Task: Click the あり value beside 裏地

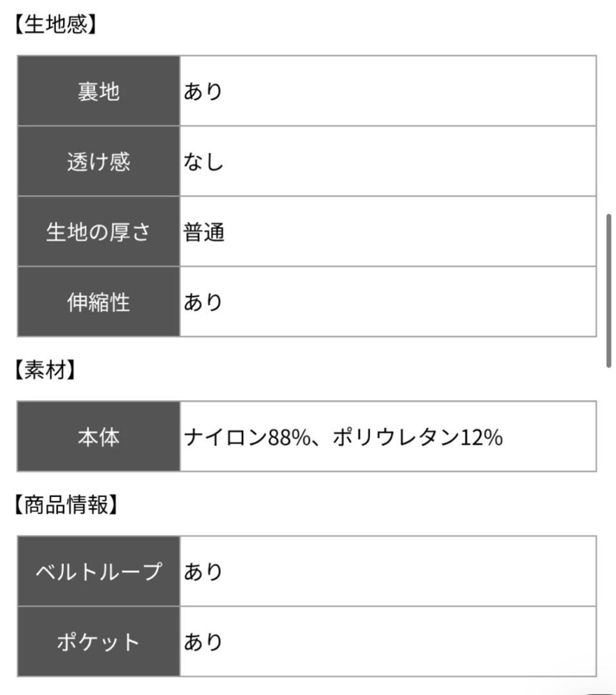Action: [203, 91]
